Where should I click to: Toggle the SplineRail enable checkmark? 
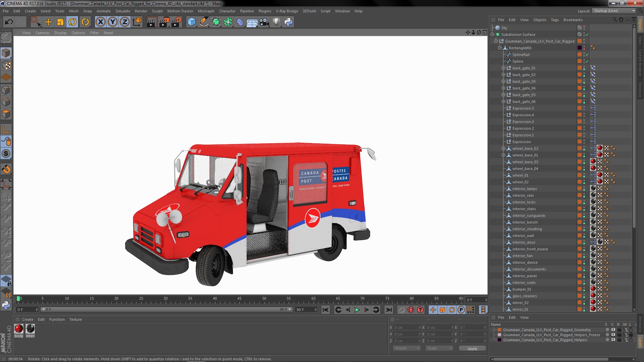(x=587, y=55)
